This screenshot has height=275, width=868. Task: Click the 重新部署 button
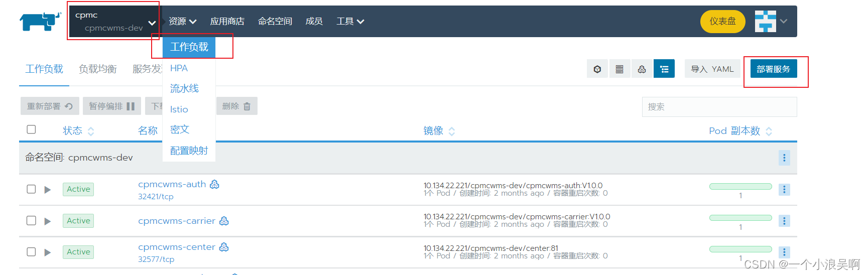pyautogui.click(x=50, y=106)
